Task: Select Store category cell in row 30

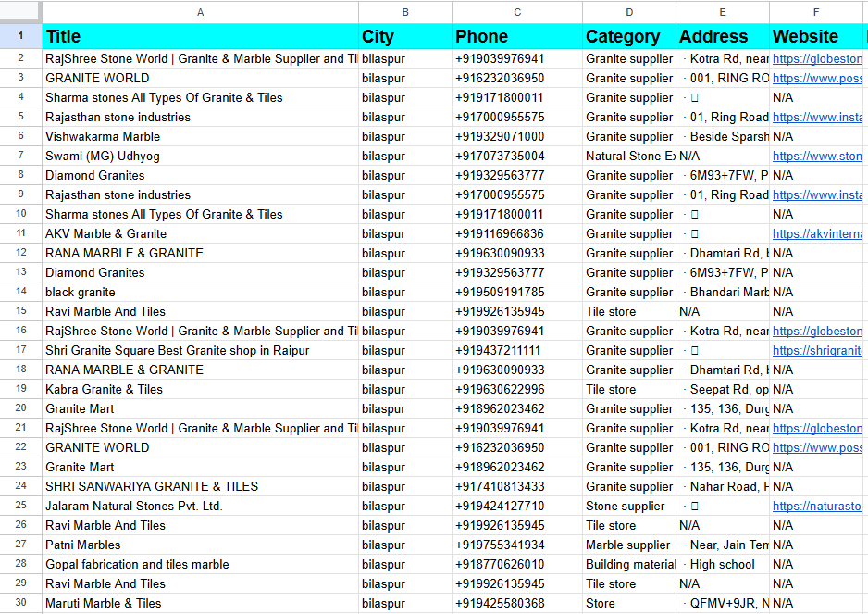Action: (629, 603)
